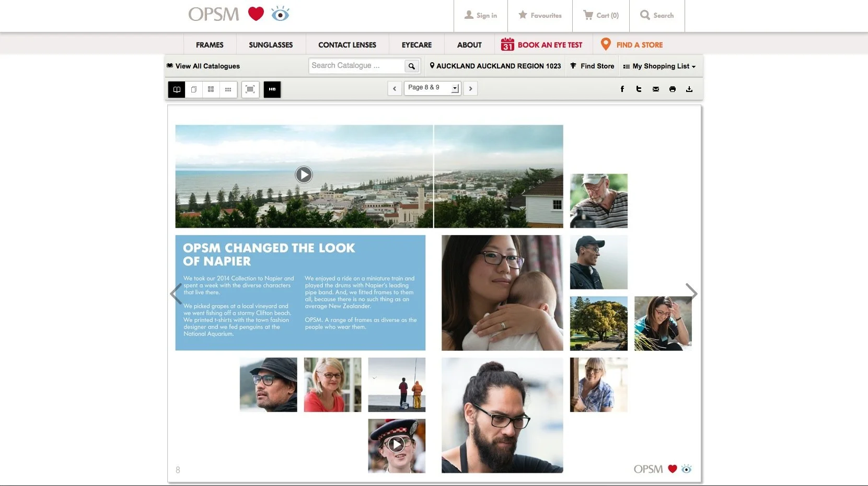Image resolution: width=868 pixels, height=486 pixels.
Task: Toggle HD quality
Action: [272, 89]
